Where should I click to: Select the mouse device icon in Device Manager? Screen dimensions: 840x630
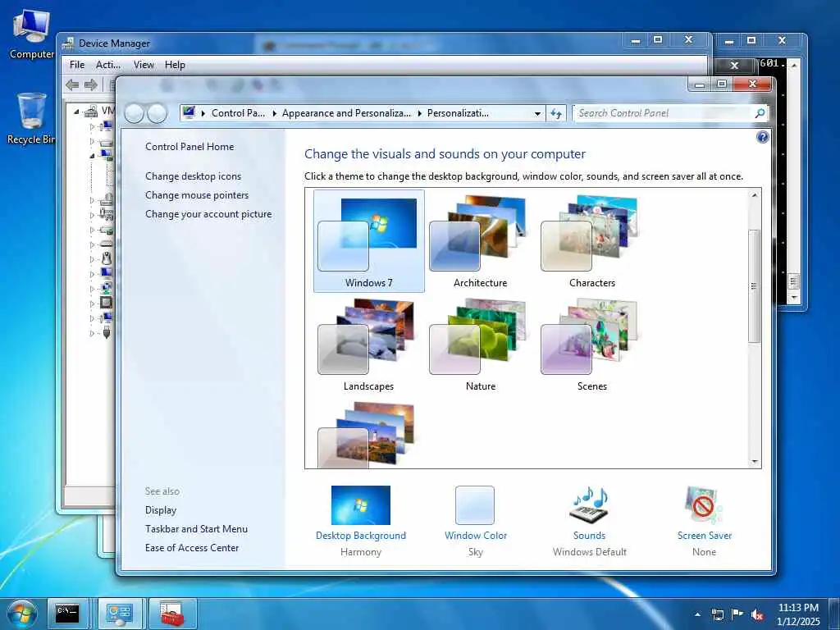(x=107, y=258)
